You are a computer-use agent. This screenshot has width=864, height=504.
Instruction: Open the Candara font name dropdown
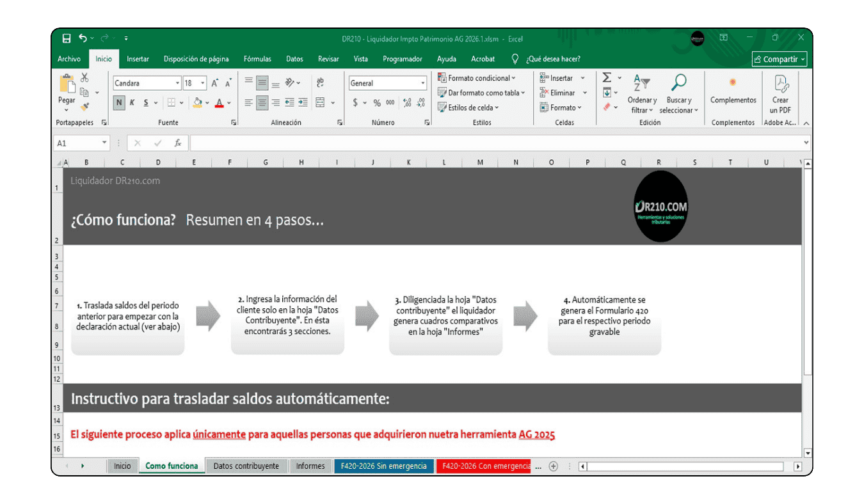(x=178, y=83)
